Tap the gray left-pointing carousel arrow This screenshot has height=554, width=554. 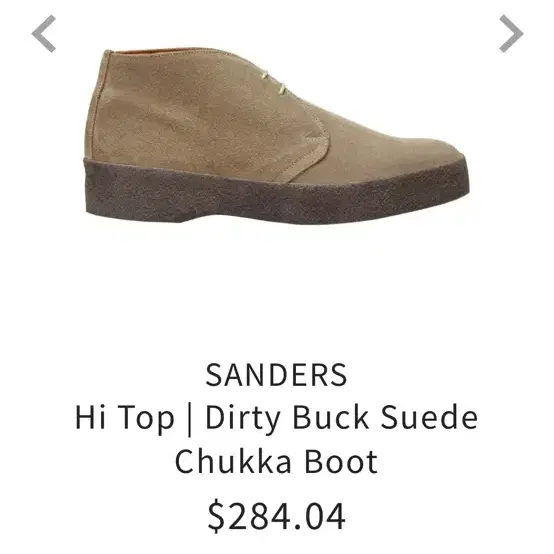click(44, 34)
